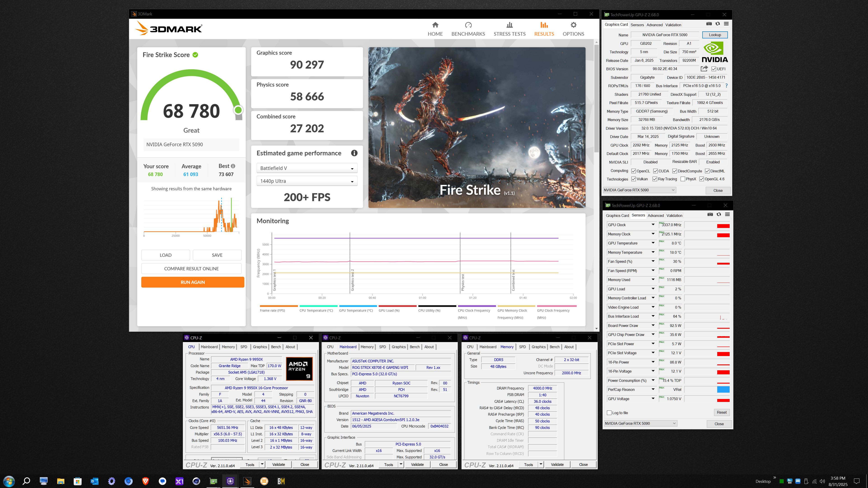Click the Reset button in GPU-Z Sensors
Image resolution: width=868 pixels, height=488 pixels.
(722, 413)
